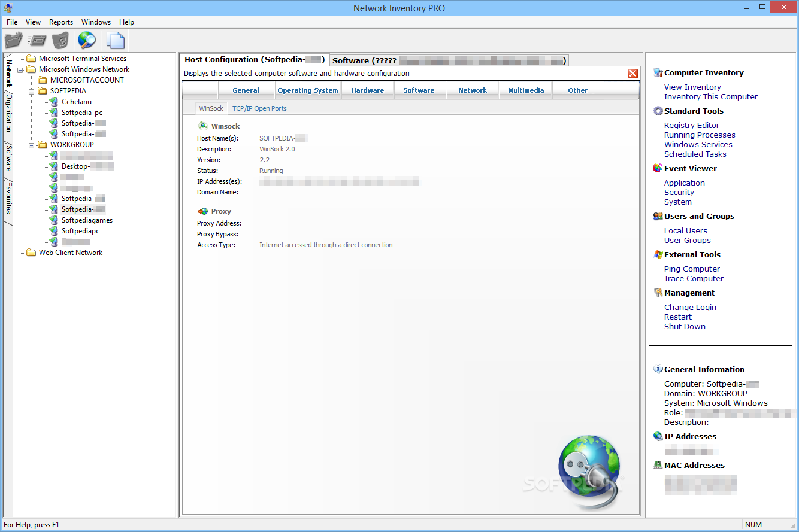Screen dimensions: 799x532
Task: Click the Softpediagames computer icon
Action: point(54,220)
